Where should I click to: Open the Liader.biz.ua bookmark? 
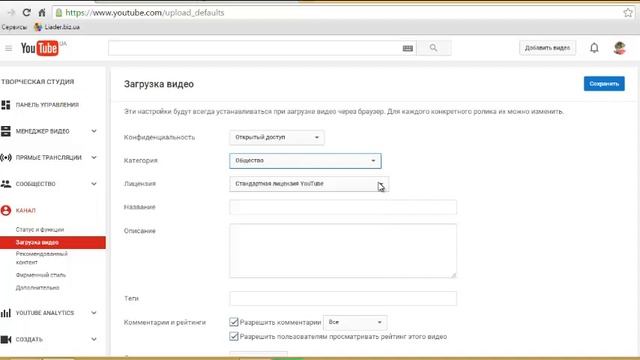[57, 27]
